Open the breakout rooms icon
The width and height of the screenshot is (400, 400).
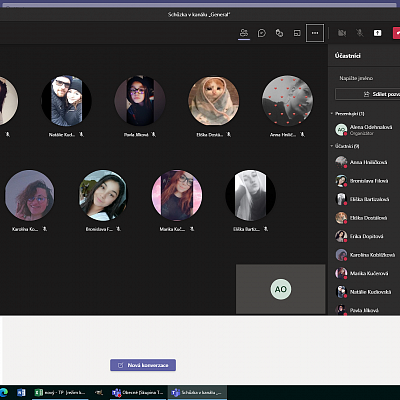point(279,33)
